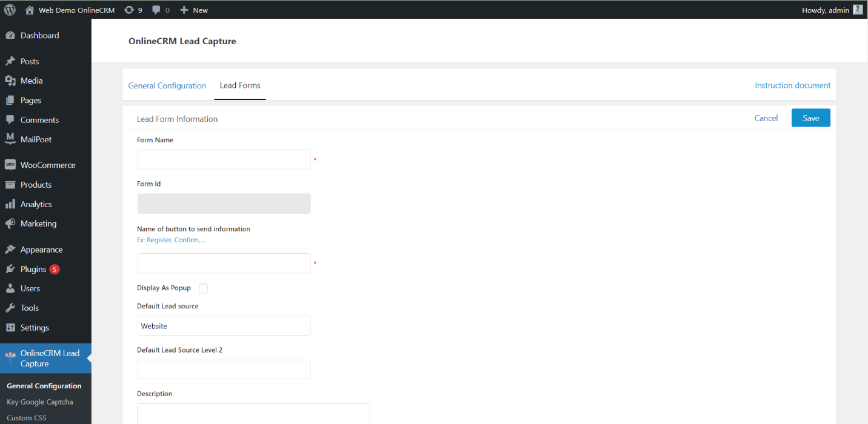This screenshot has height=424, width=868.
Task: Select the Appearance paintbrush icon
Action: click(x=11, y=249)
